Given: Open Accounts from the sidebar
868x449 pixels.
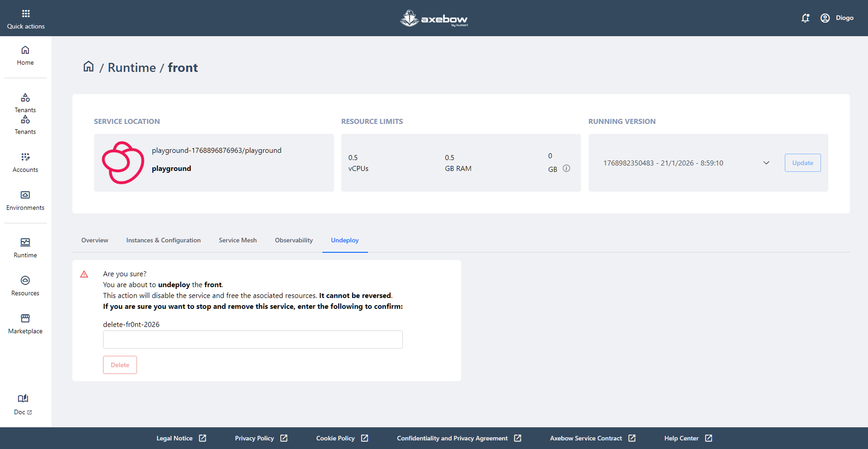Looking at the screenshot, I should pyautogui.click(x=25, y=162).
